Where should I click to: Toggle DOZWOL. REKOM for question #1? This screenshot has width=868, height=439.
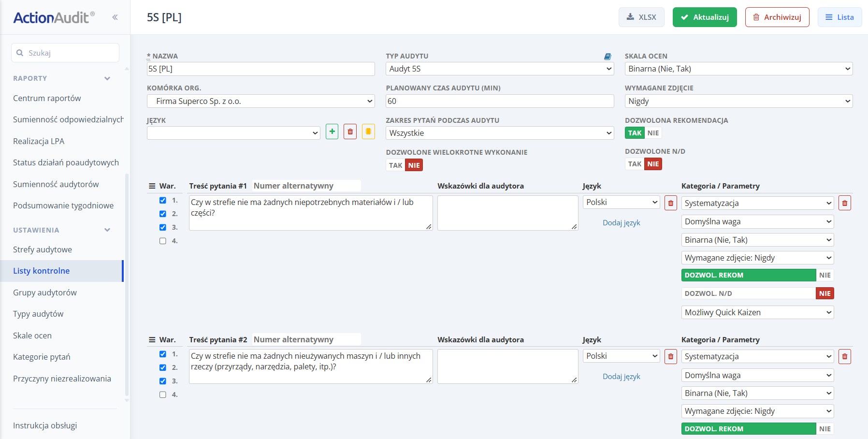pos(757,275)
